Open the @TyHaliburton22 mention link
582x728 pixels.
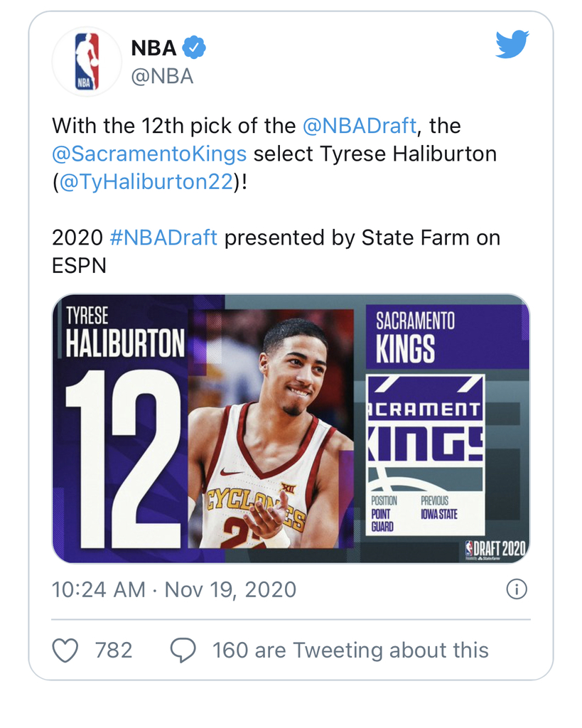click(x=146, y=181)
